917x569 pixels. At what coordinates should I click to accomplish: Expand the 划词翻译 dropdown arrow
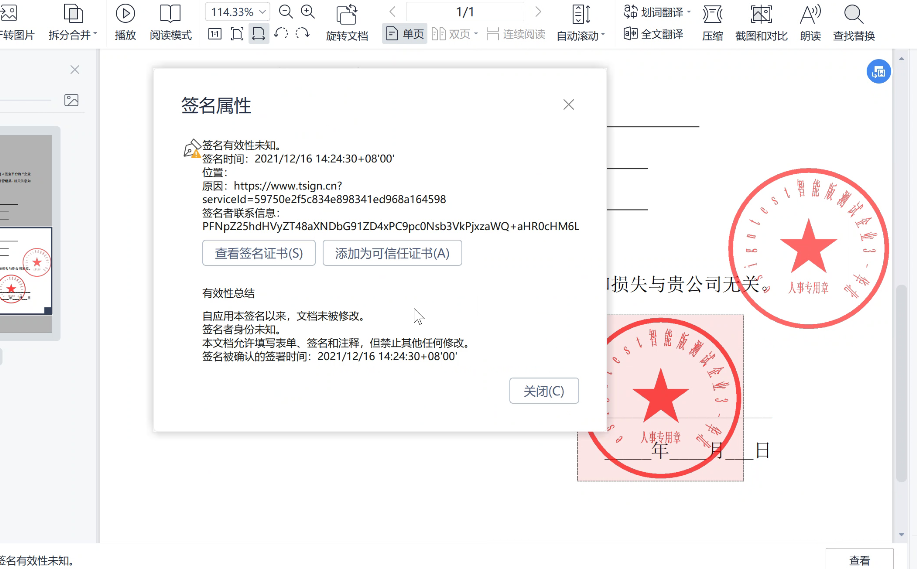point(689,12)
